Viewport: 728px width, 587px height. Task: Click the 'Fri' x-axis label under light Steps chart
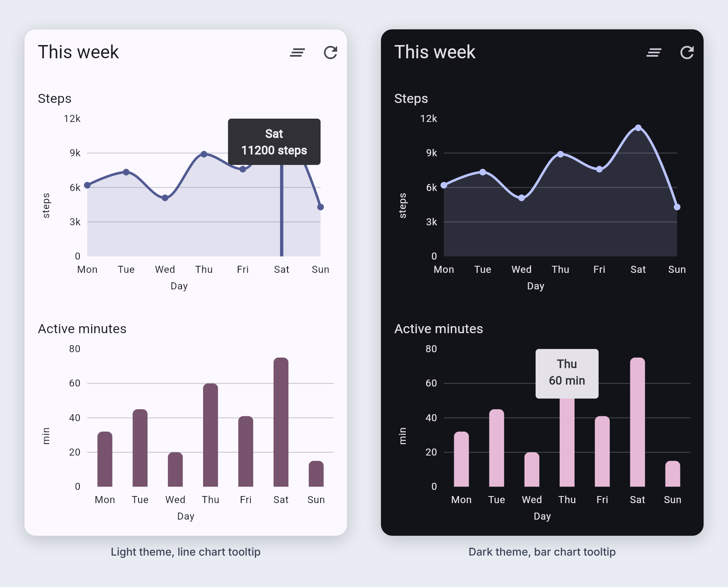click(x=243, y=270)
